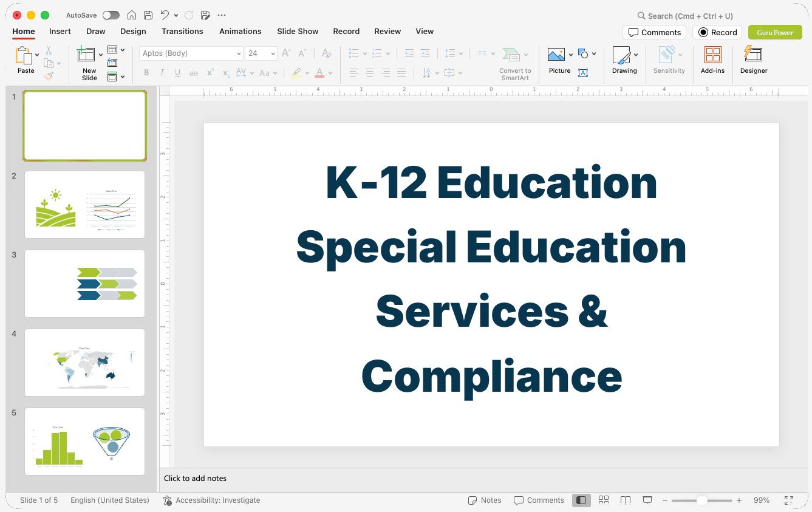
Task: Open the Comments button at top right
Action: point(654,32)
